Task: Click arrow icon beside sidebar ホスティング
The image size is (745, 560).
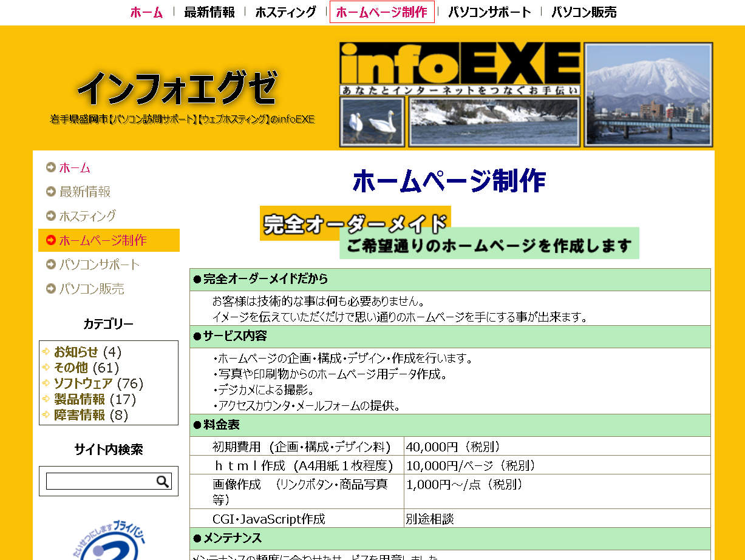Action: pos(51,216)
